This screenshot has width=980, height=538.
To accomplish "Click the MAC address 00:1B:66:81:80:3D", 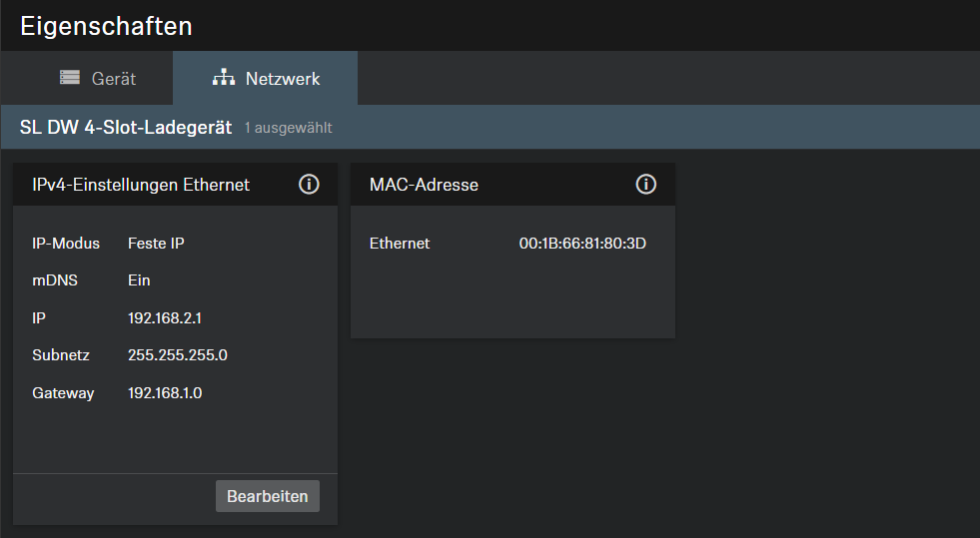I will 582,243.
